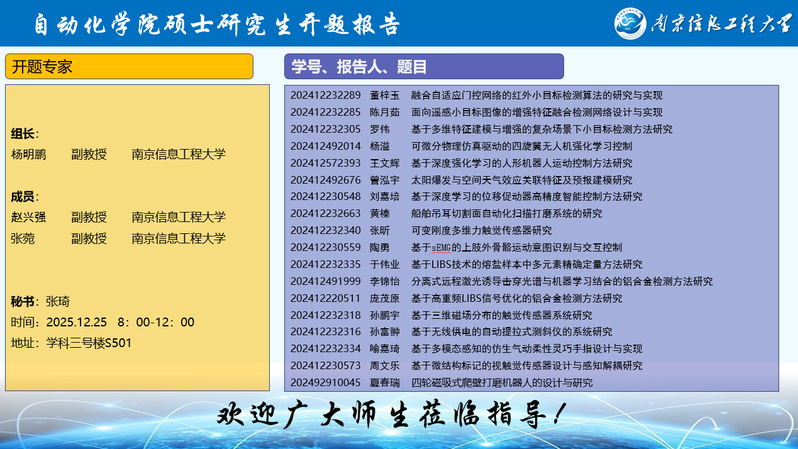This screenshot has width=798, height=449.
Task: Click the presenter name 喻嘉琦
Action: click(x=384, y=349)
